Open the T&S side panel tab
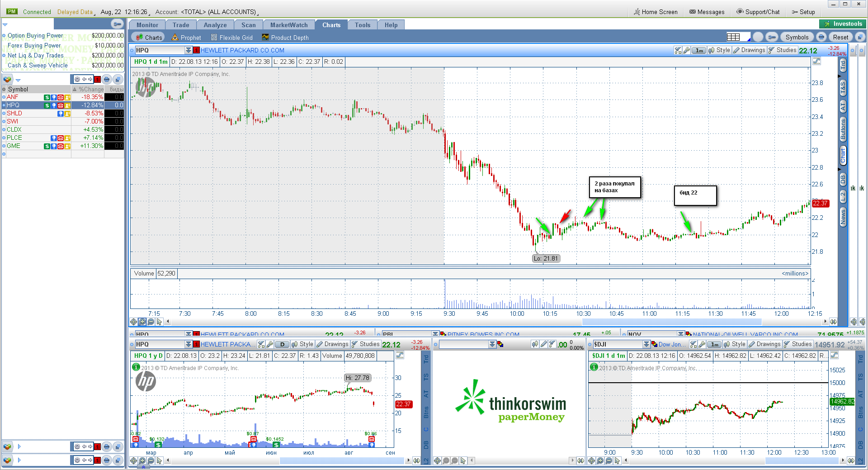This screenshot has width=868, height=470. pyautogui.click(x=843, y=88)
